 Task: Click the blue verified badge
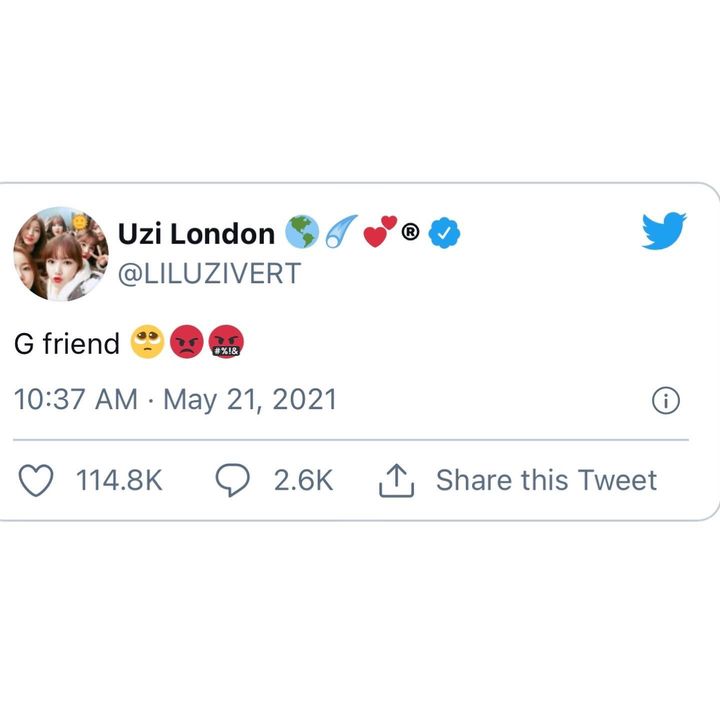[444, 234]
